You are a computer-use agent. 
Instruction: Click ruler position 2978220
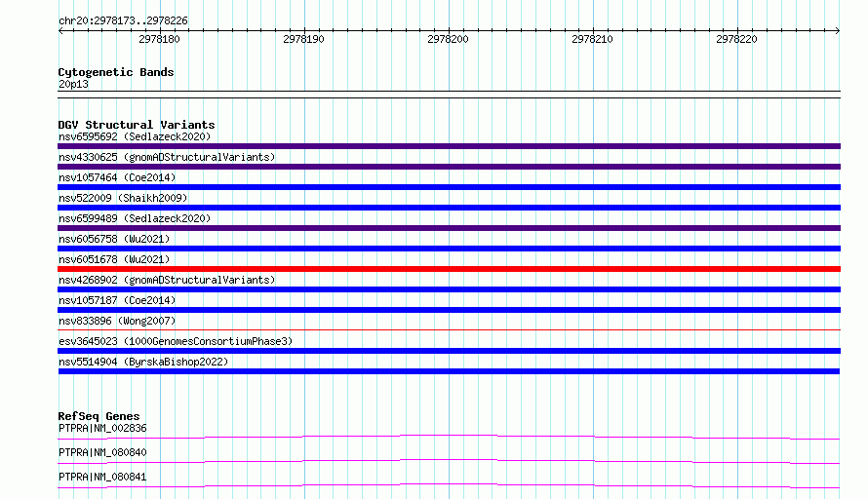coord(736,39)
